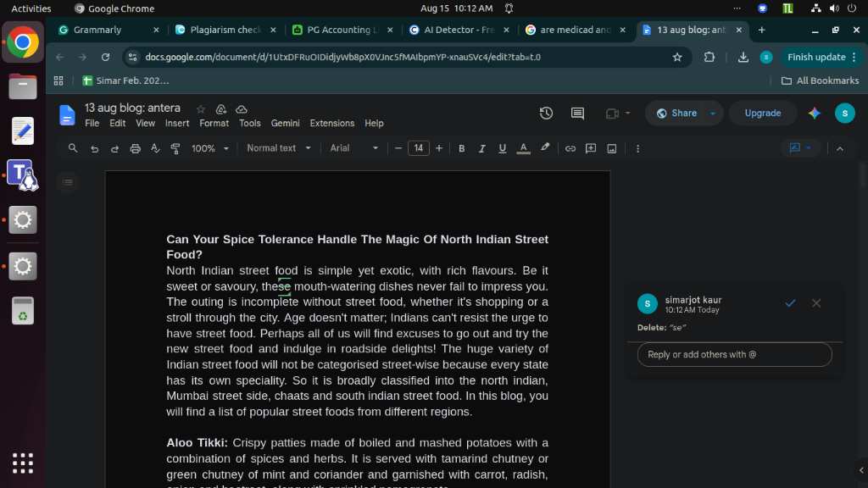
Task: Click the insert link icon
Action: point(570,148)
